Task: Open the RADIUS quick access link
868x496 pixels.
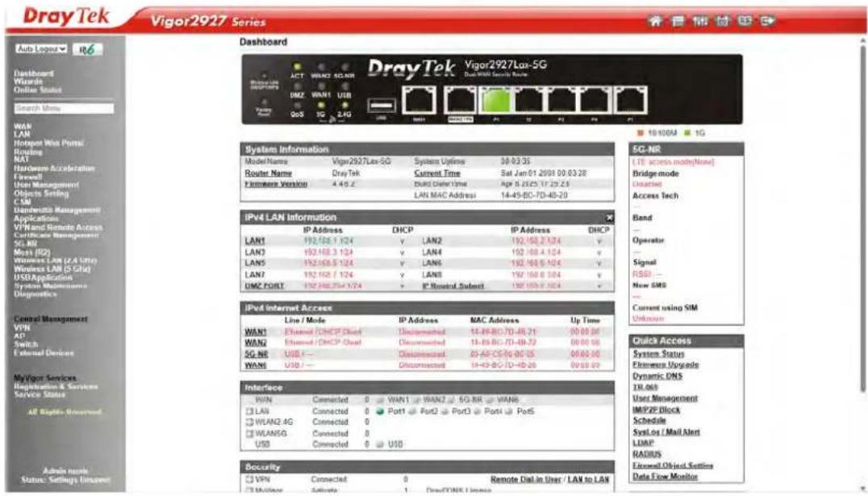Action: [x=647, y=454]
